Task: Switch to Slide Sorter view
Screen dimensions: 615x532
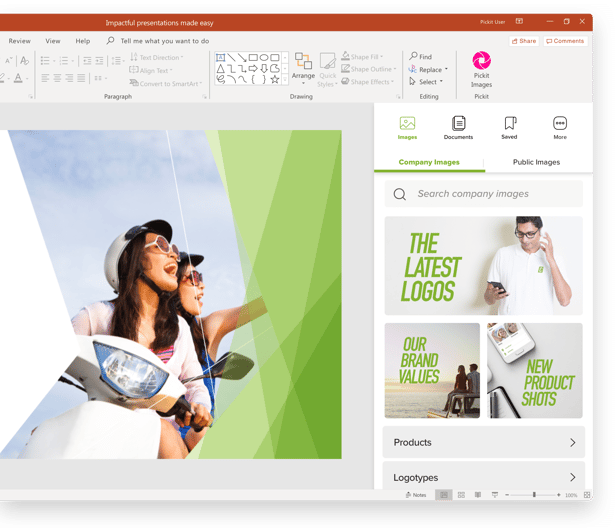Action: pos(461,495)
